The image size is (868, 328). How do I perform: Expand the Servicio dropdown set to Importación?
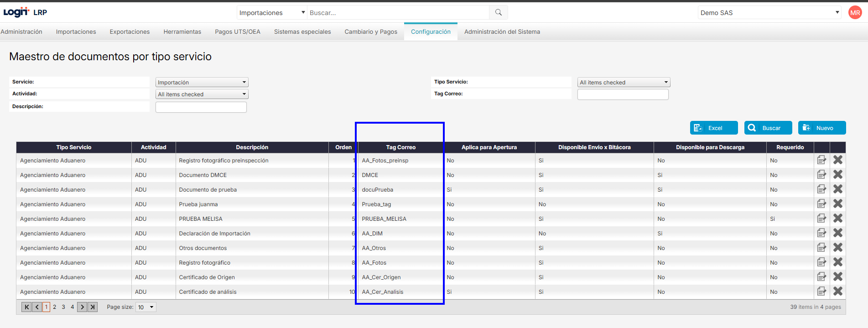202,83
